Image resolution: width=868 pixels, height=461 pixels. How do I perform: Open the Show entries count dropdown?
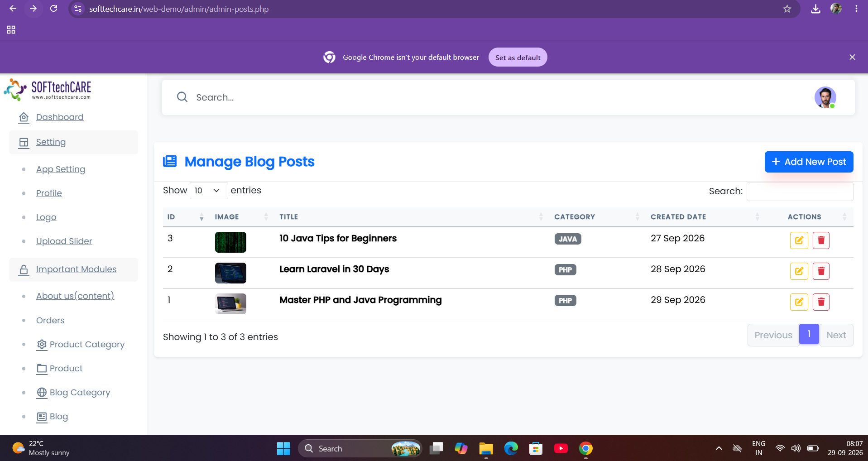[208, 191]
